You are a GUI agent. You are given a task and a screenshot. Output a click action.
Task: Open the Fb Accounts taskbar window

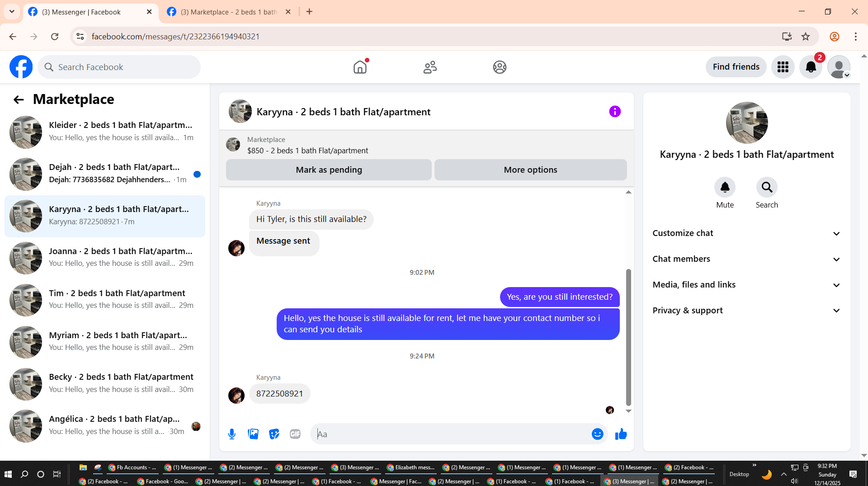click(132, 467)
